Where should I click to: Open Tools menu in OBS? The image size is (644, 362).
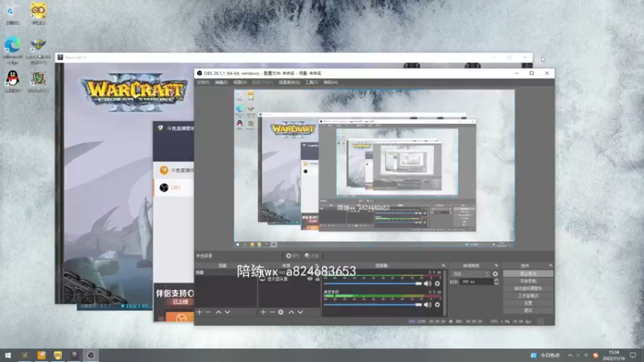pyautogui.click(x=312, y=83)
